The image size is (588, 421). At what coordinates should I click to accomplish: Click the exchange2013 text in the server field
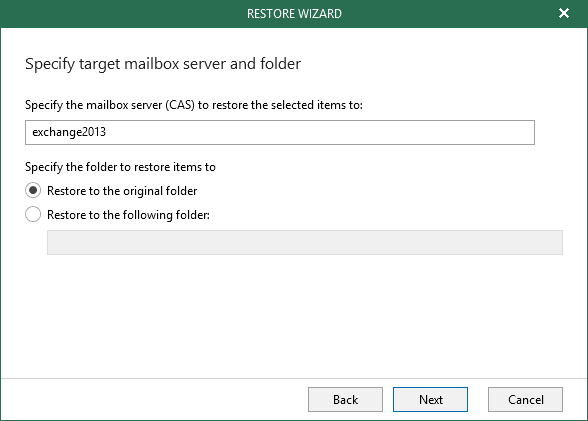tap(69, 132)
